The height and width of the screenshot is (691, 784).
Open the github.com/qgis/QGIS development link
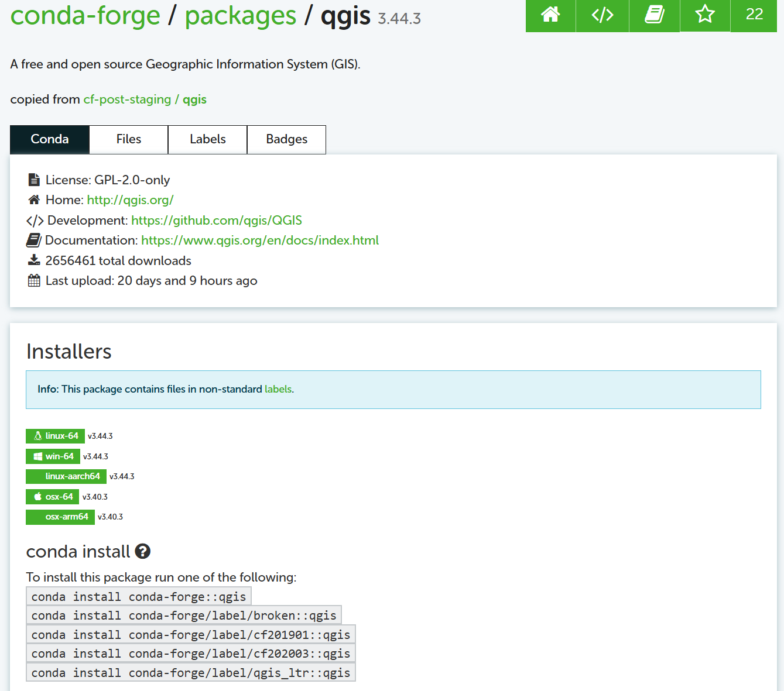217,221
